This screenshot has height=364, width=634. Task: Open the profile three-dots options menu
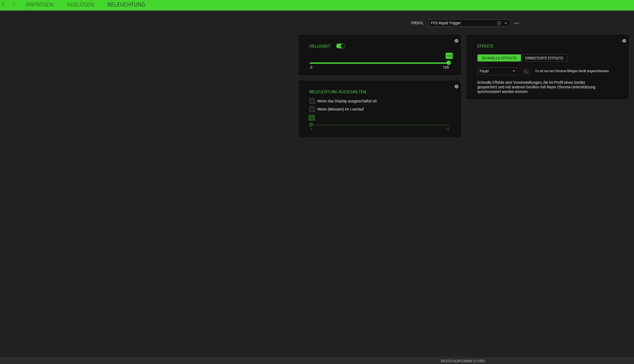coord(516,23)
